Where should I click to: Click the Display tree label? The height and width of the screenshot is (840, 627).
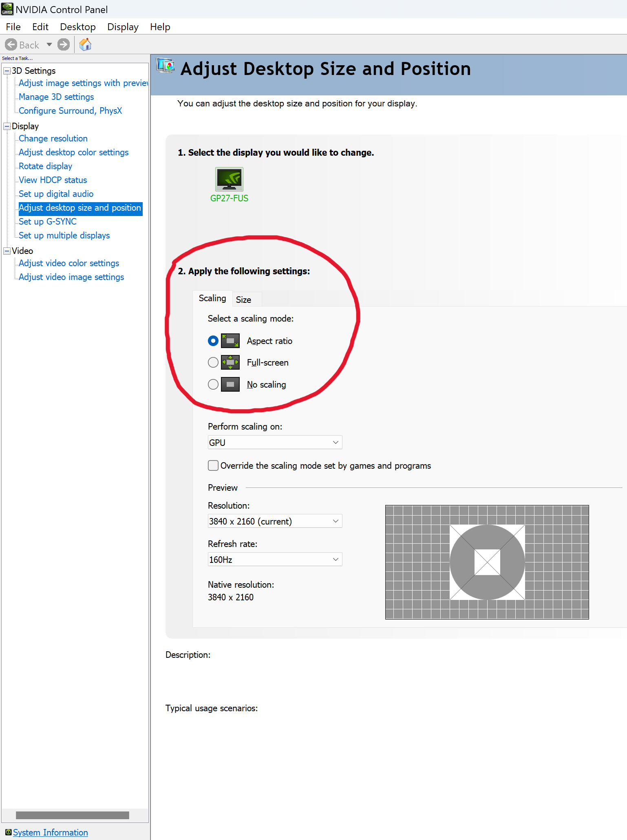[25, 126]
